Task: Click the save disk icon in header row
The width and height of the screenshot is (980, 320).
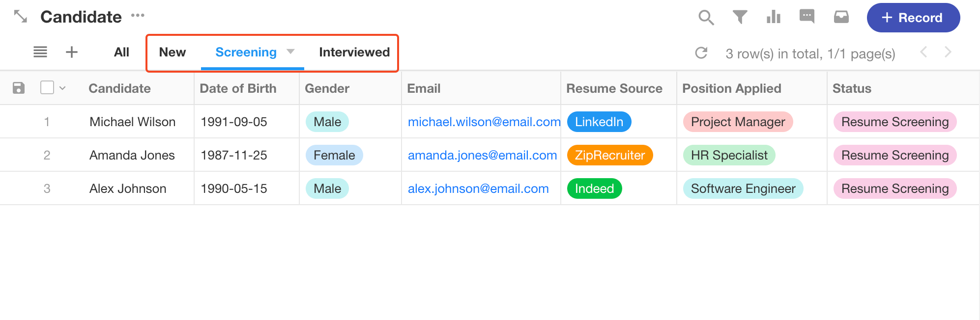Action: pos(19,88)
